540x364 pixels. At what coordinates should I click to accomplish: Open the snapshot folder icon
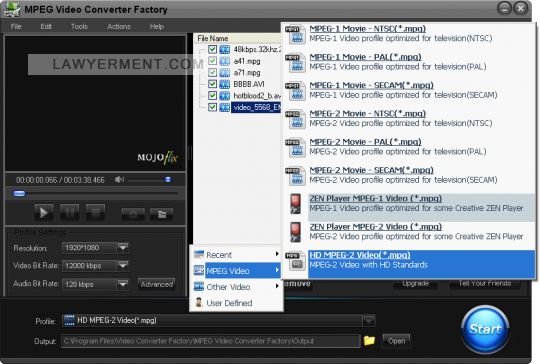click(x=162, y=215)
